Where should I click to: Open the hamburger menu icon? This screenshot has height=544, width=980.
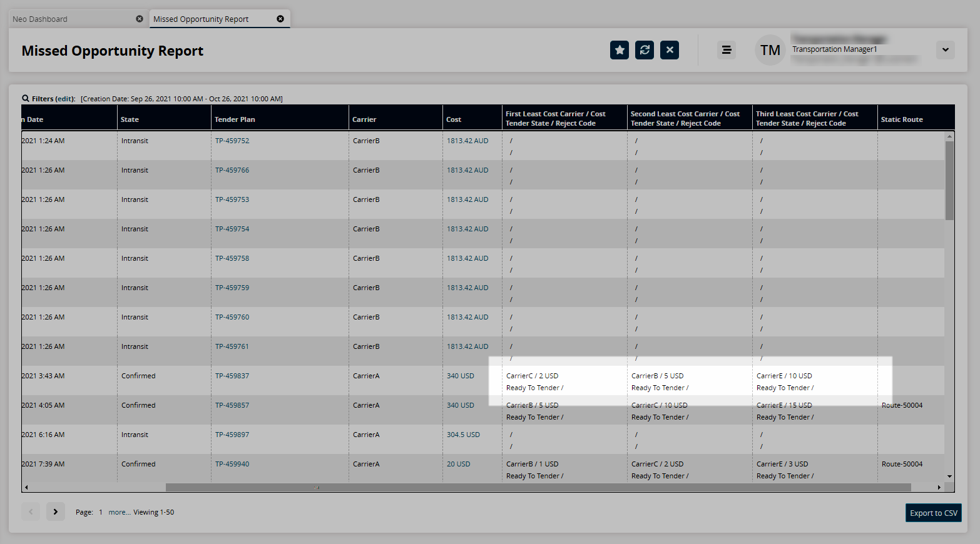(x=727, y=50)
